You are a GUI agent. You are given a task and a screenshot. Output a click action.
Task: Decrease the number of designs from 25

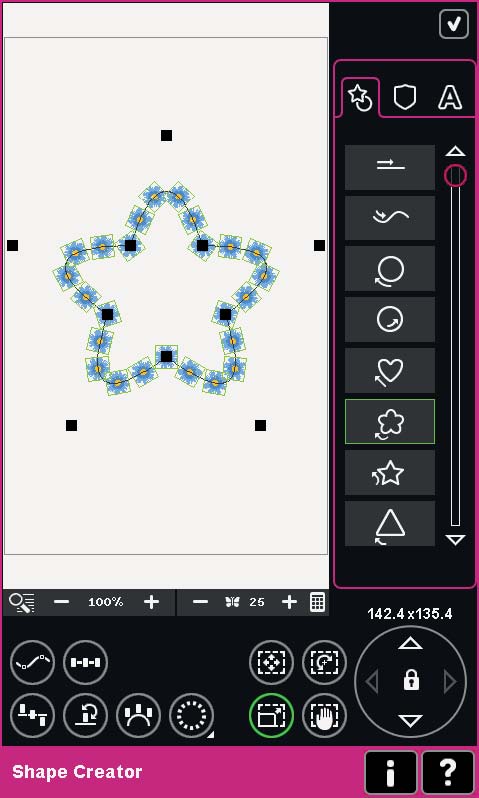click(201, 602)
